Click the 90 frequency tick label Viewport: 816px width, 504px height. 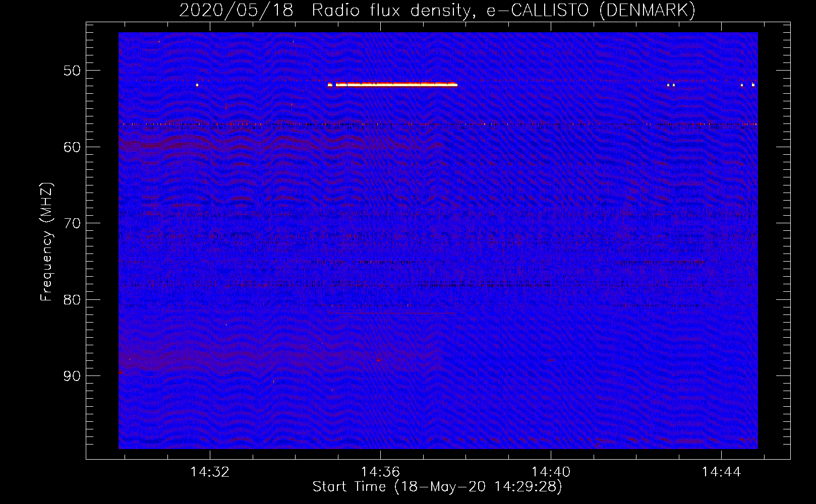(72, 376)
